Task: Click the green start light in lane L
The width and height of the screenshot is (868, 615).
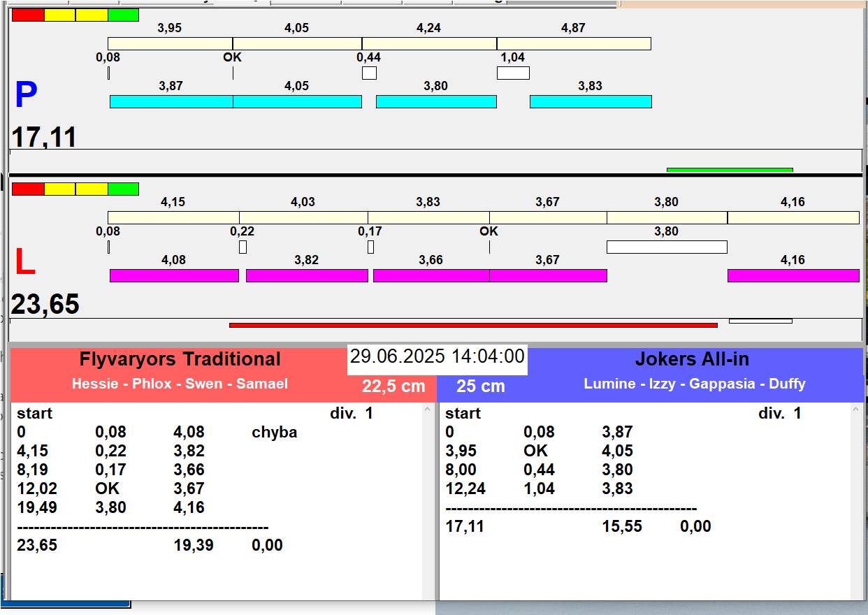Action: (x=124, y=189)
